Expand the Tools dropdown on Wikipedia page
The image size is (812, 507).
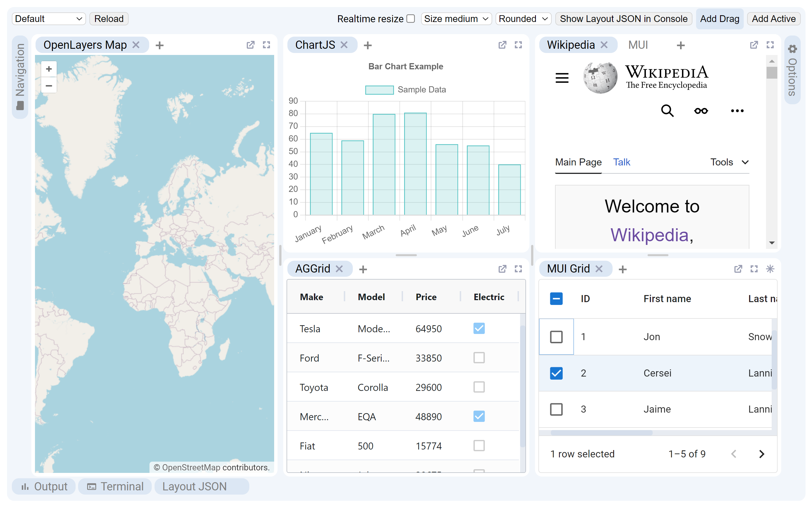coord(729,162)
